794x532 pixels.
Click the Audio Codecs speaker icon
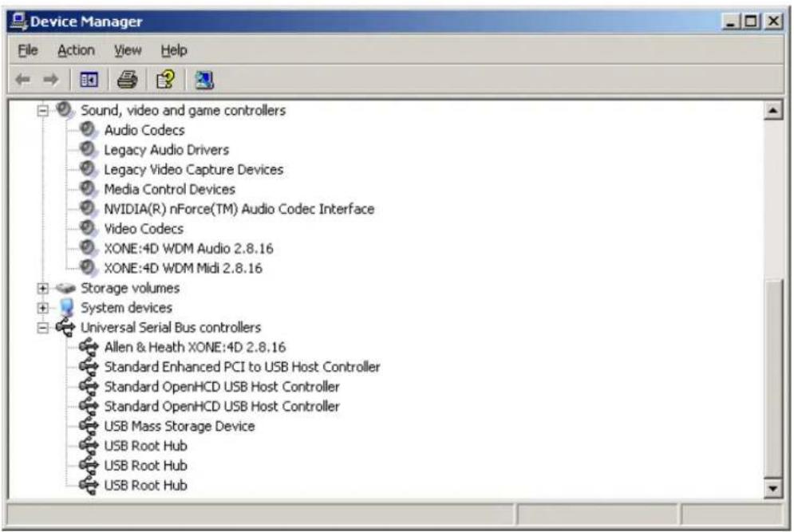(x=89, y=129)
